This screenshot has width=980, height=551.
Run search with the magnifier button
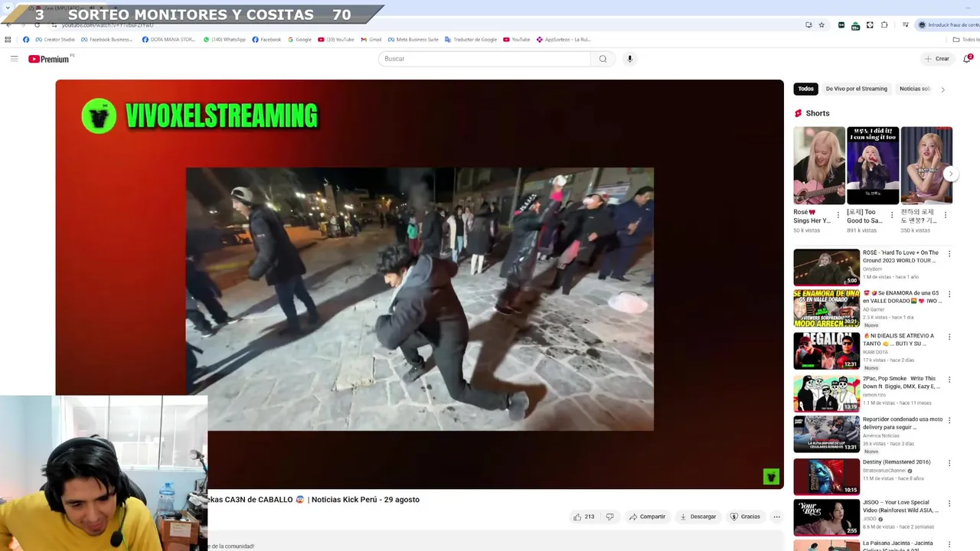603,59
